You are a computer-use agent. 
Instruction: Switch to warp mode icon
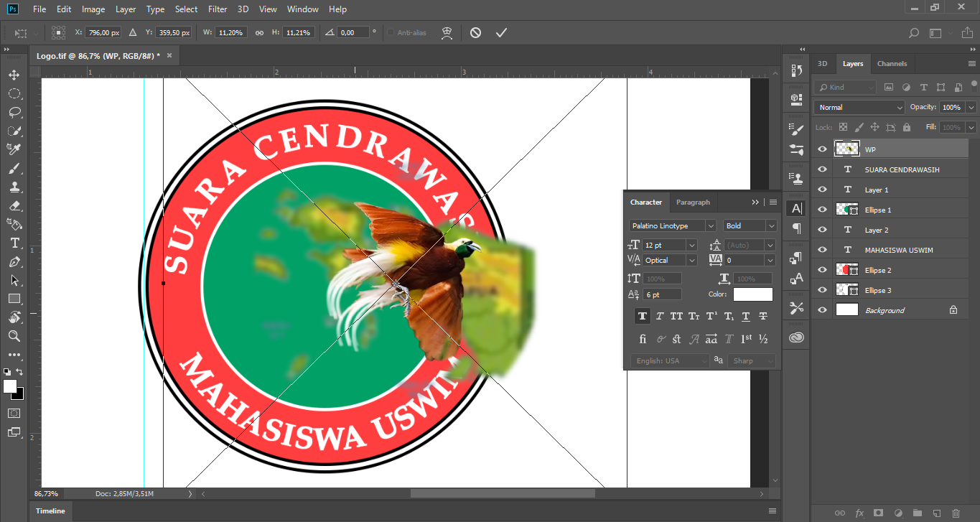447,32
